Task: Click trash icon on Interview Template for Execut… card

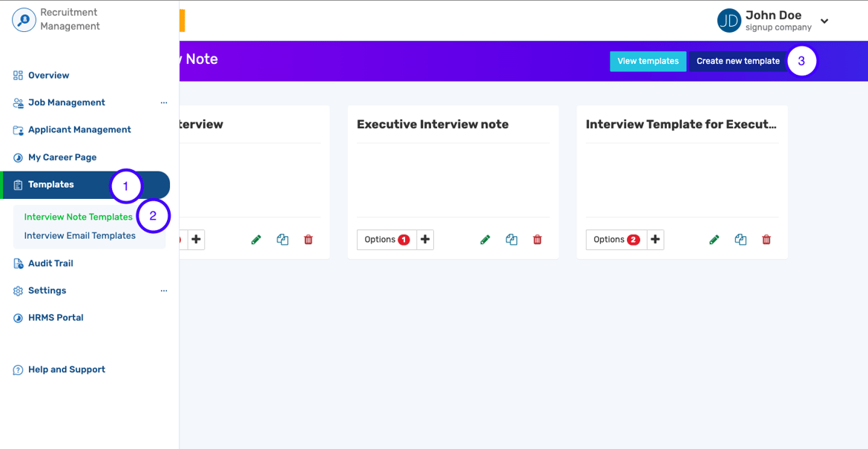Action: coord(766,240)
